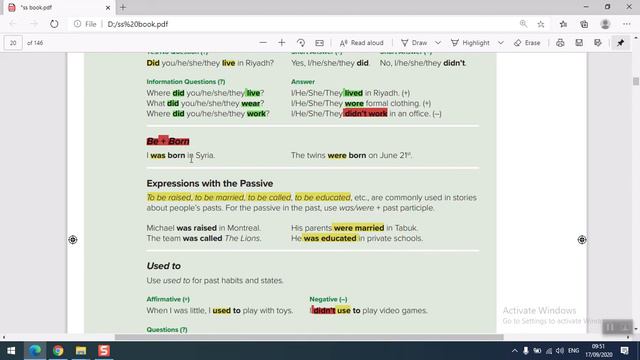Viewport: 640px width, 360px height.
Task: Open Draw tool options dropdown arrow
Action: coord(438,43)
